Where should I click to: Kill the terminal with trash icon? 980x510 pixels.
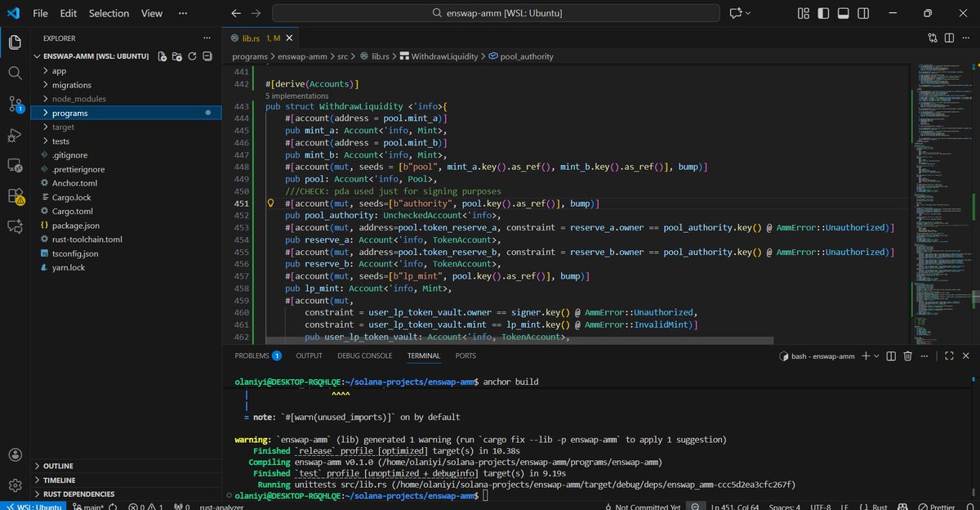point(907,356)
